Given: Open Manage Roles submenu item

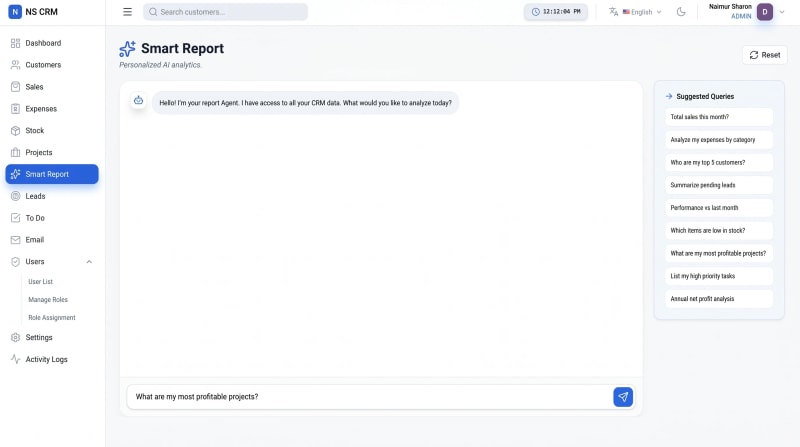Looking at the screenshot, I should (48, 300).
